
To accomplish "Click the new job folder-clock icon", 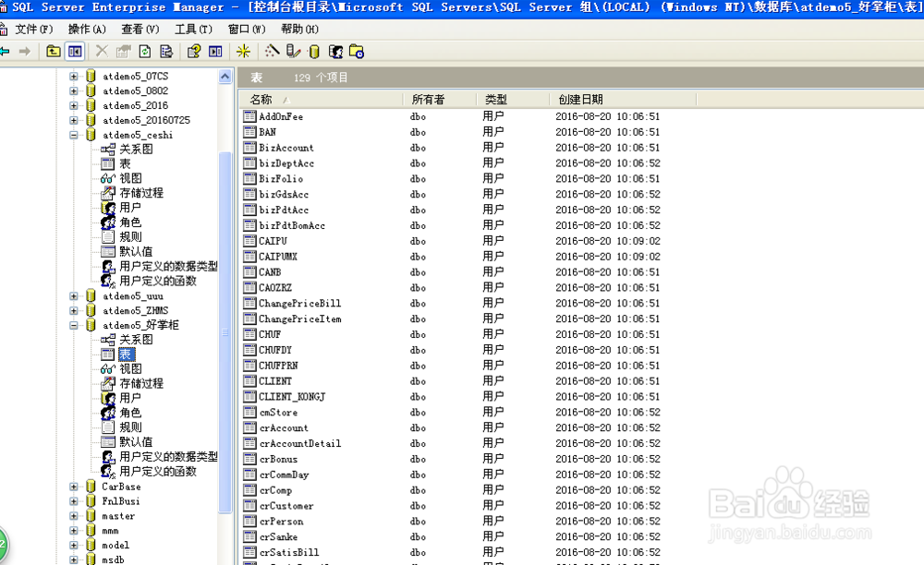I will [357, 52].
